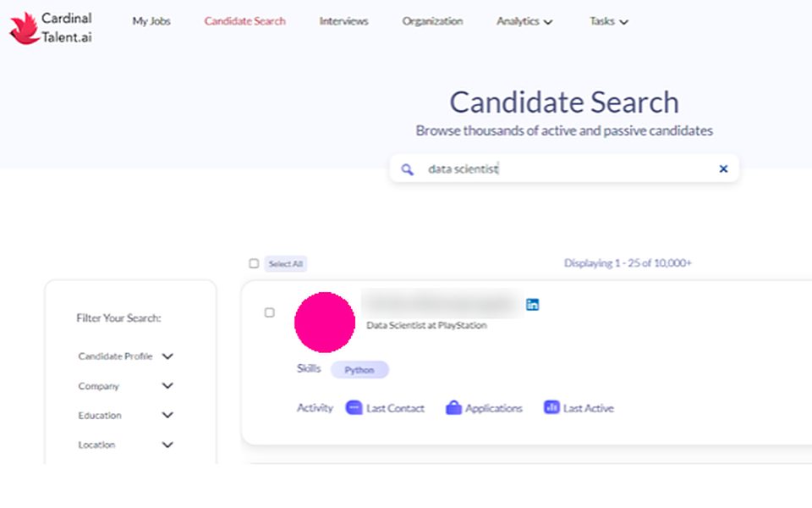
Task: Expand the Location filter
Action: click(125, 444)
